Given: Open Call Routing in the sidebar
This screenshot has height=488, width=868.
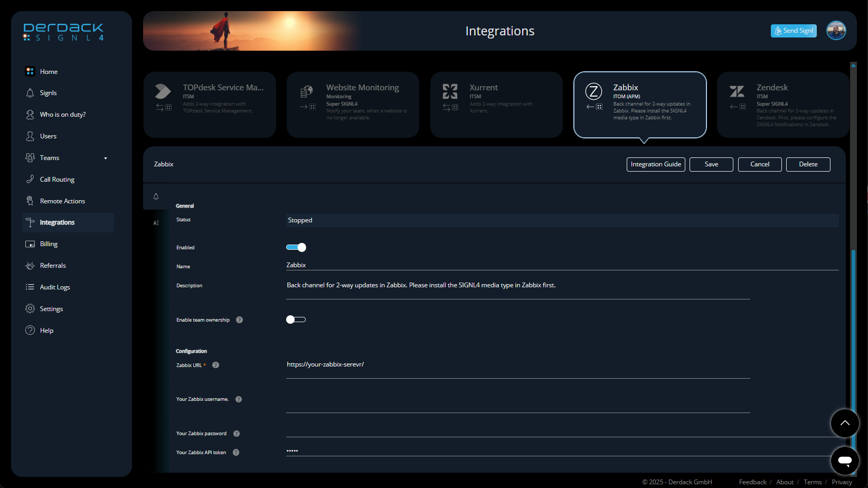Looking at the screenshot, I should pos(57,180).
